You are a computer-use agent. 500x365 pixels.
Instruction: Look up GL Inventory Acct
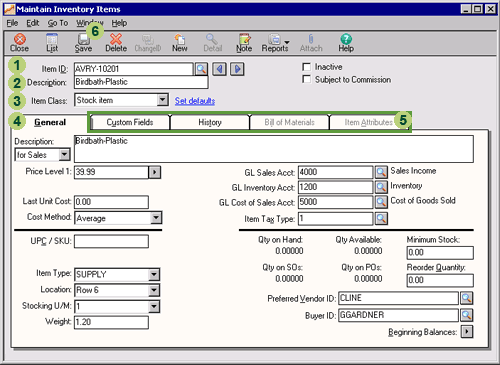pyautogui.click(x=381, y=187)
